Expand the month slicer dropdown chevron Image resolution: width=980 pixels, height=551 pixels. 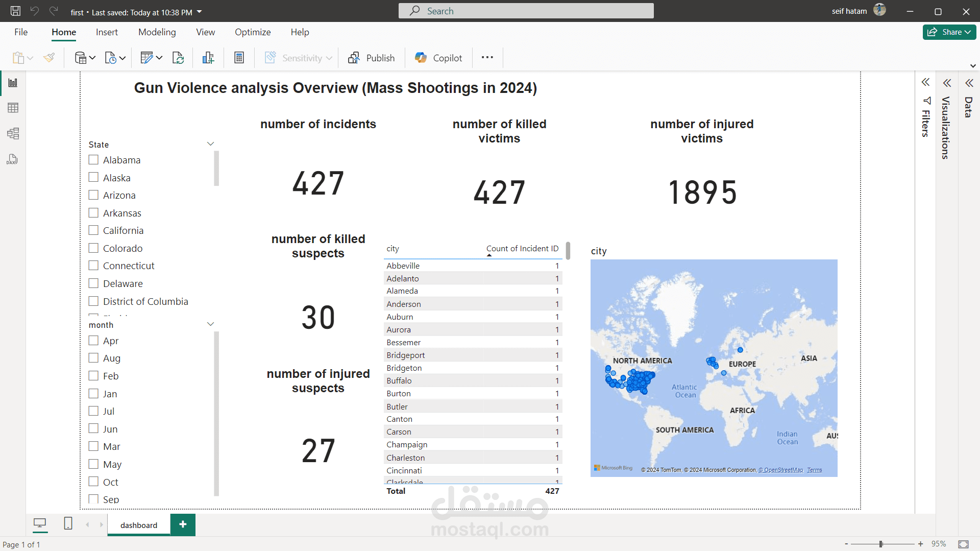coord(210,324)
